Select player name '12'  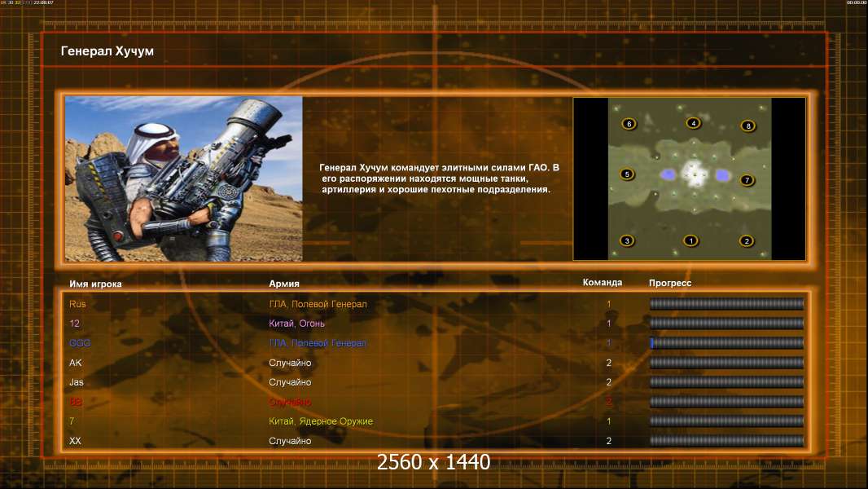click(x=75, y=324)
